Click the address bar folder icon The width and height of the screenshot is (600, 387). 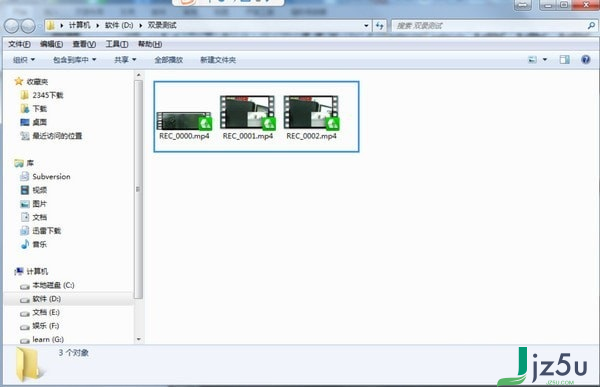(51, 26)
